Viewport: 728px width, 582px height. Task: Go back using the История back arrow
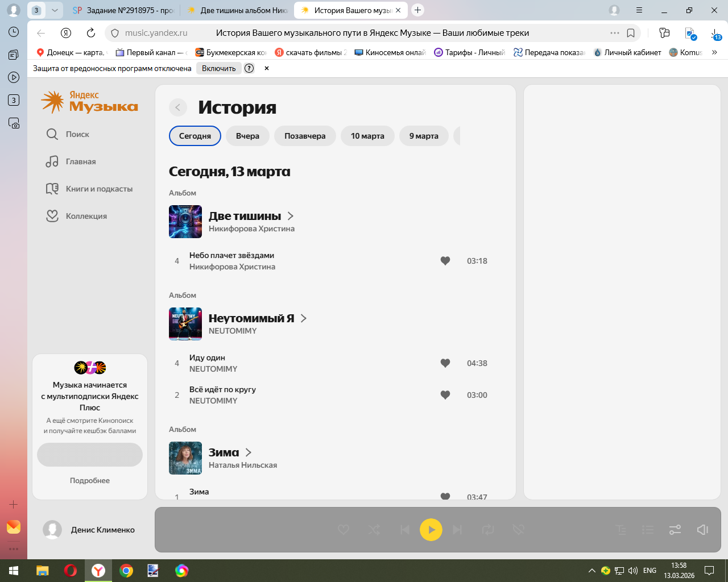(178, 107)
